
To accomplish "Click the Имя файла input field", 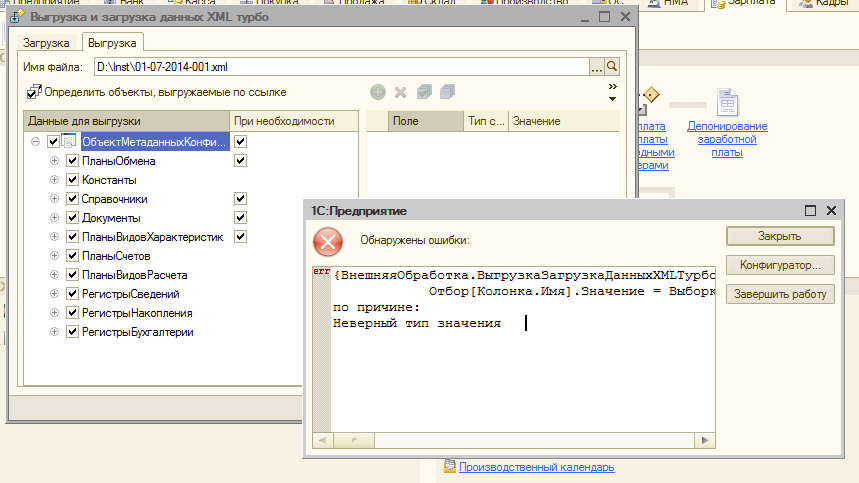I will point(340,67).
